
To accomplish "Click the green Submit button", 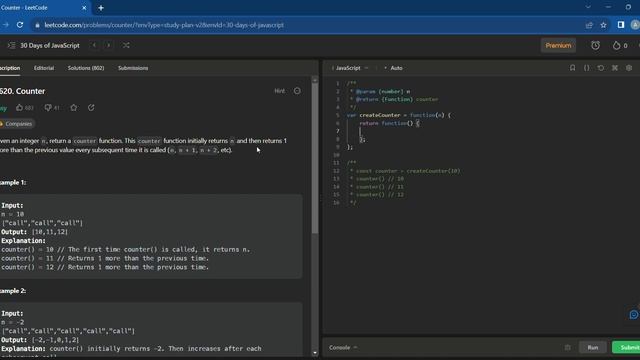I will [626, 347].
